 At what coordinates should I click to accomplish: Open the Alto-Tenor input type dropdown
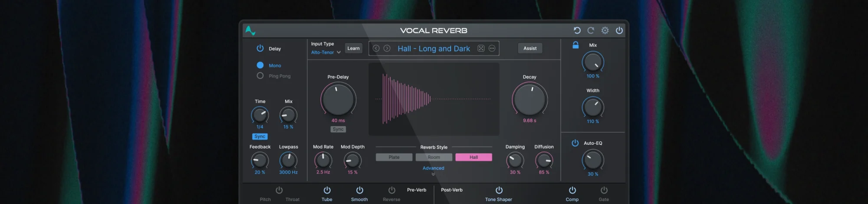(326, 52)
